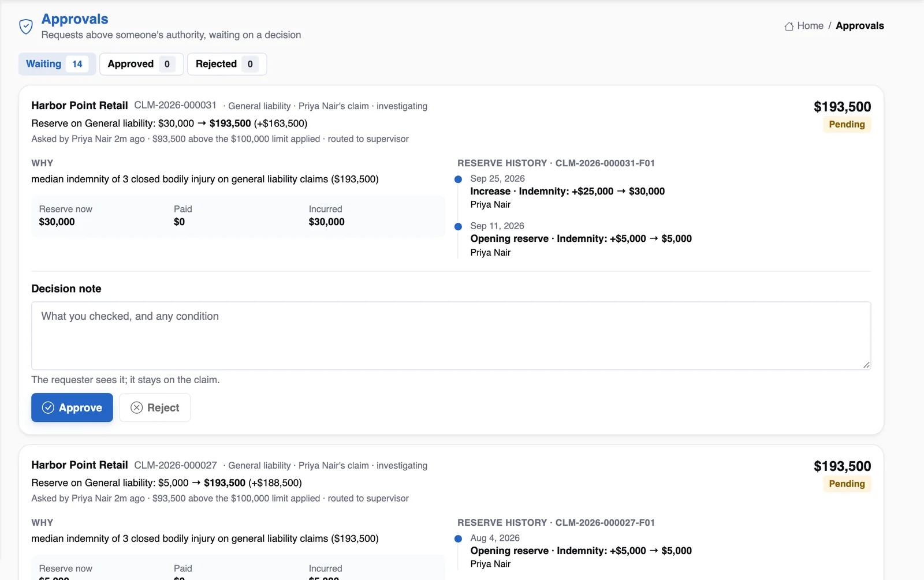Select Harbor Point Retail title of CLM-2026-000027
Image resolution: width=924 pixels, height=580 pixels.
pyautogui.click(x=80, y=465)
